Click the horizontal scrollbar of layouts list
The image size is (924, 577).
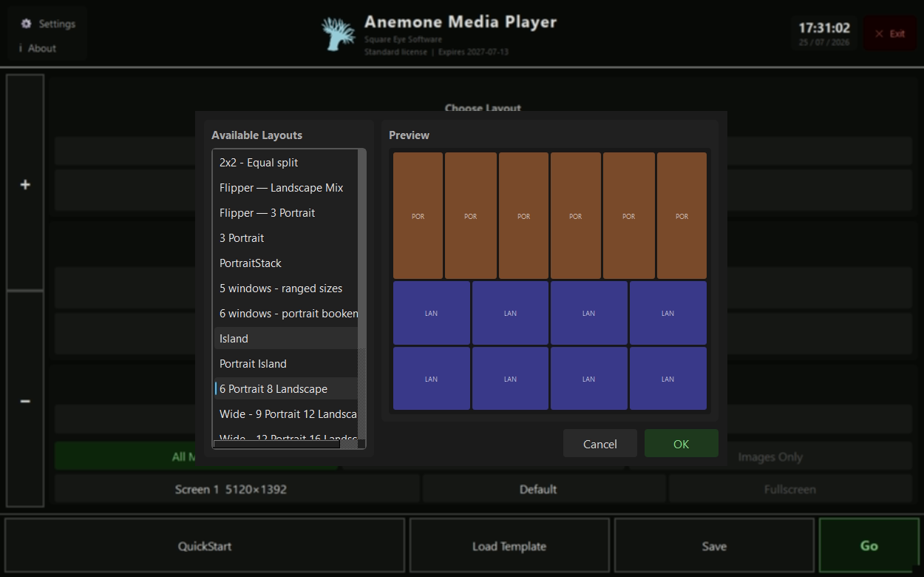tap(285, 444)
